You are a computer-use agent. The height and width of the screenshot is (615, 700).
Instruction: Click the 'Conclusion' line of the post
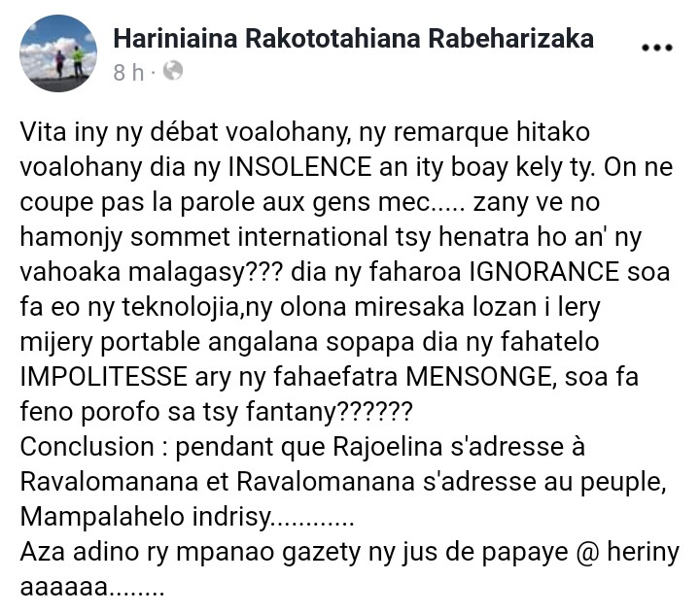pos(302,446)
